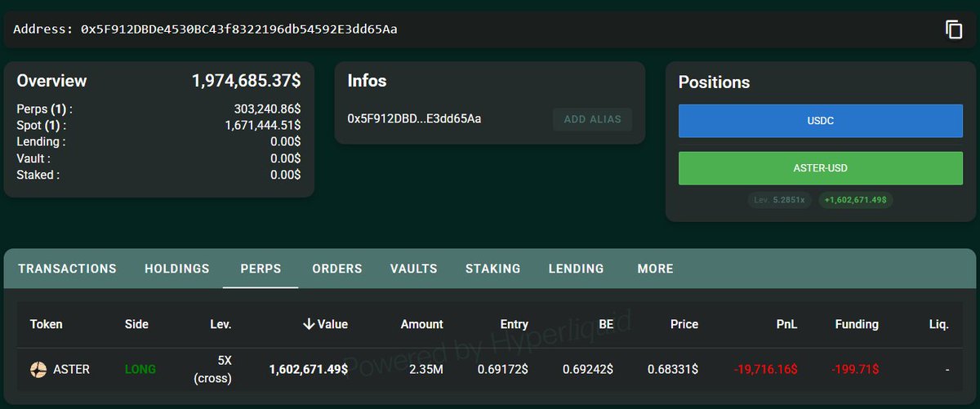Switch to the VAULTS tab

click(414, 269)
